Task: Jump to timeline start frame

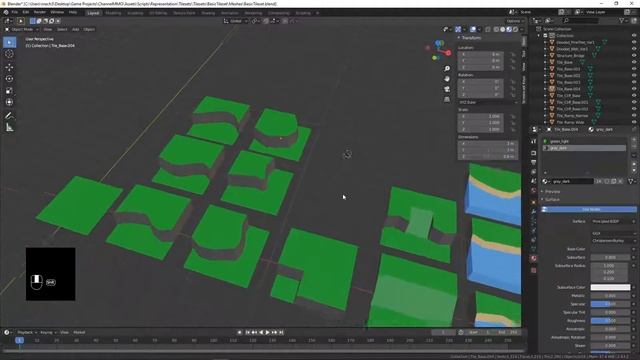Action: click(247, 333)
